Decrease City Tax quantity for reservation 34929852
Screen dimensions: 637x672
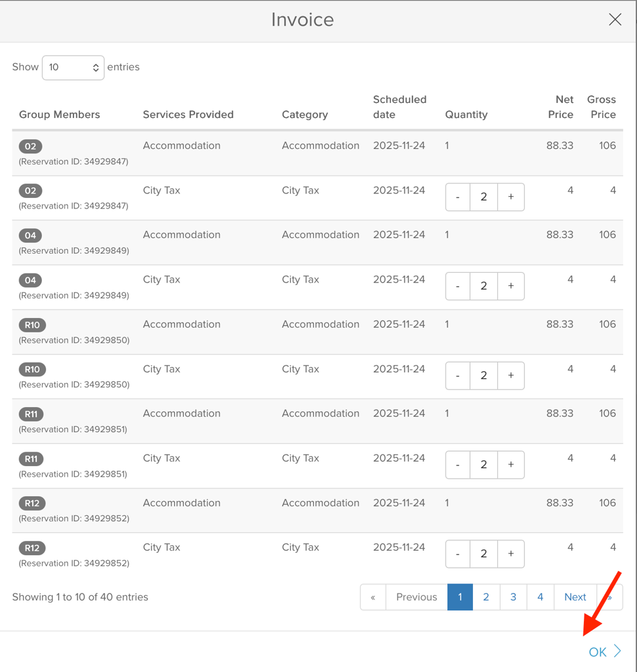[x=458, y=554]
